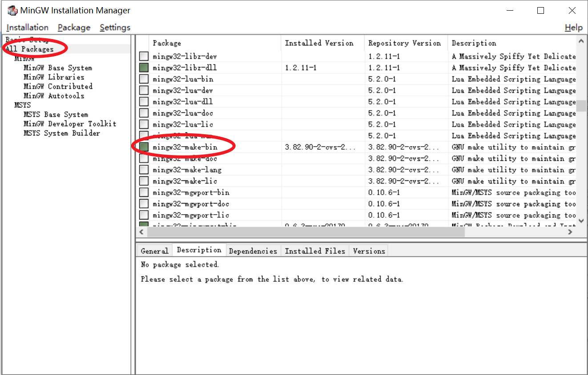This screenshot has width=588, height=375.
Task: Open the Help menu
Action: click(x=574, y=28)
